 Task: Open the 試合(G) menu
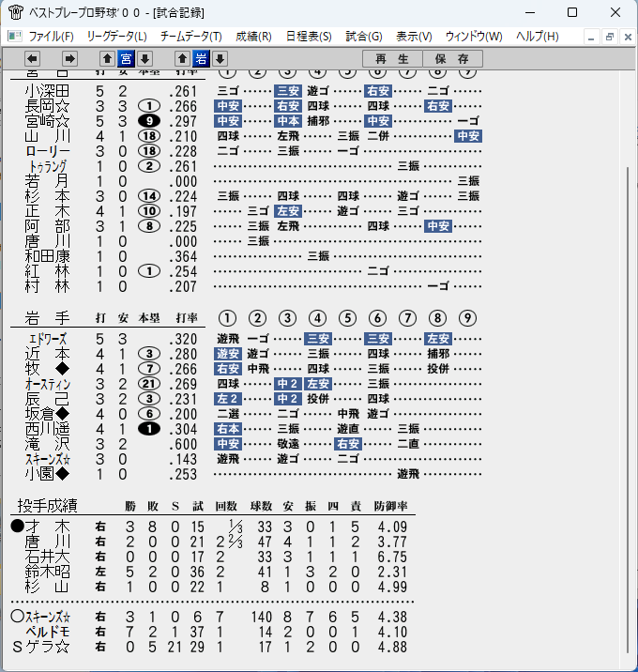[x=364, y=37]
